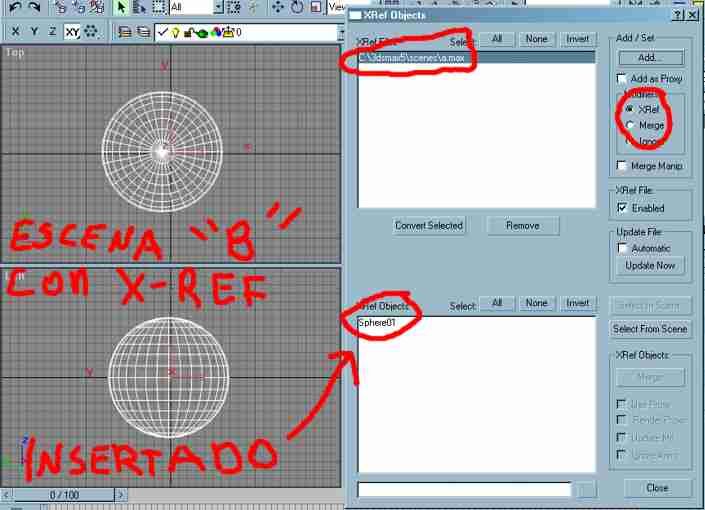Check the Merge Manip checkbox
This screenshot has width=705, height=510.
tap(622, 166)
